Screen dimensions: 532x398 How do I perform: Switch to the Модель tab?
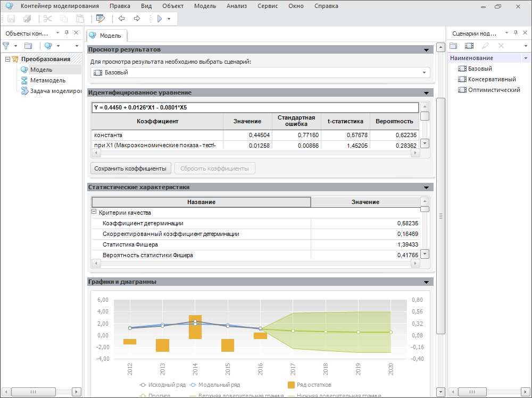(x=106, y=36)
